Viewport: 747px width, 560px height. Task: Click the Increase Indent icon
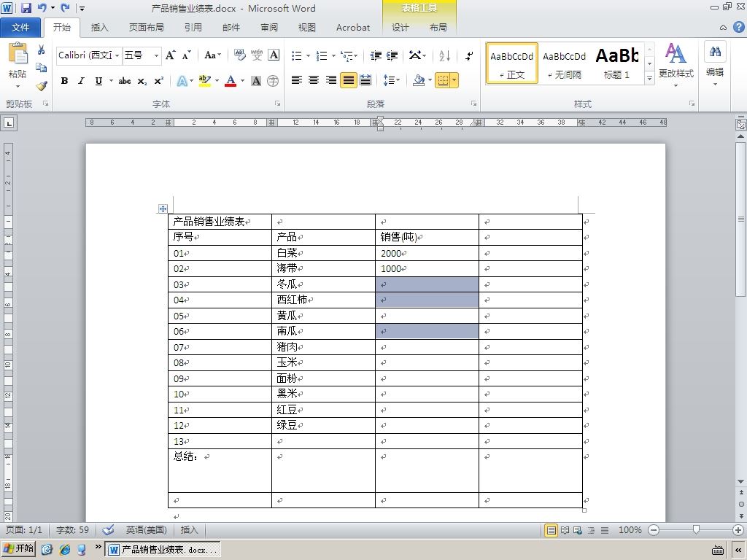point(392,56)
